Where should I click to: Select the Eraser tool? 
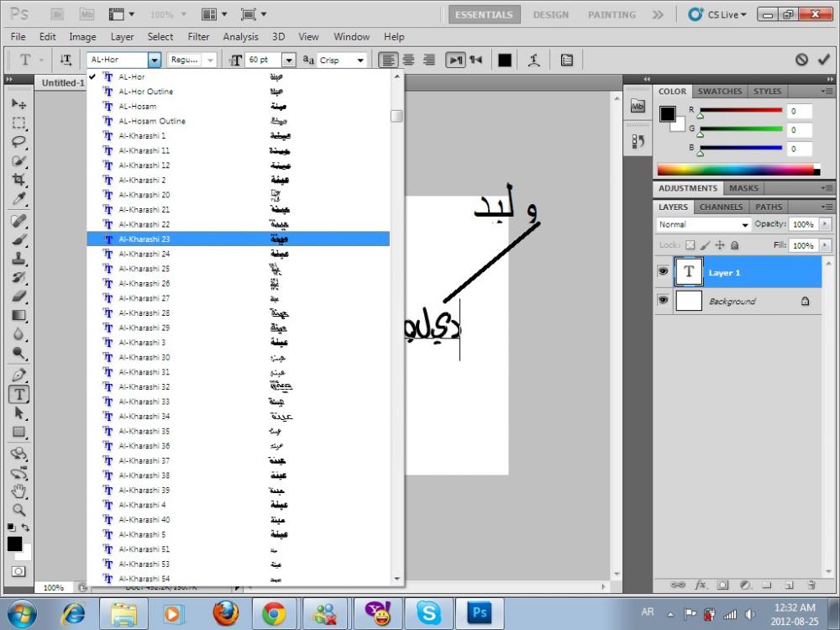(x=18, y=297)
